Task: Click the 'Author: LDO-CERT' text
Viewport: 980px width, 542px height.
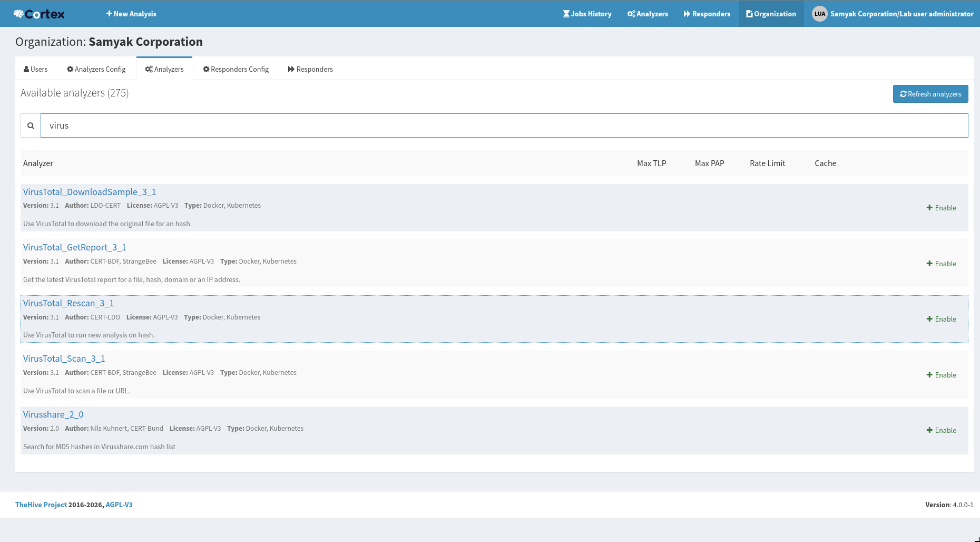Action: 93,205
